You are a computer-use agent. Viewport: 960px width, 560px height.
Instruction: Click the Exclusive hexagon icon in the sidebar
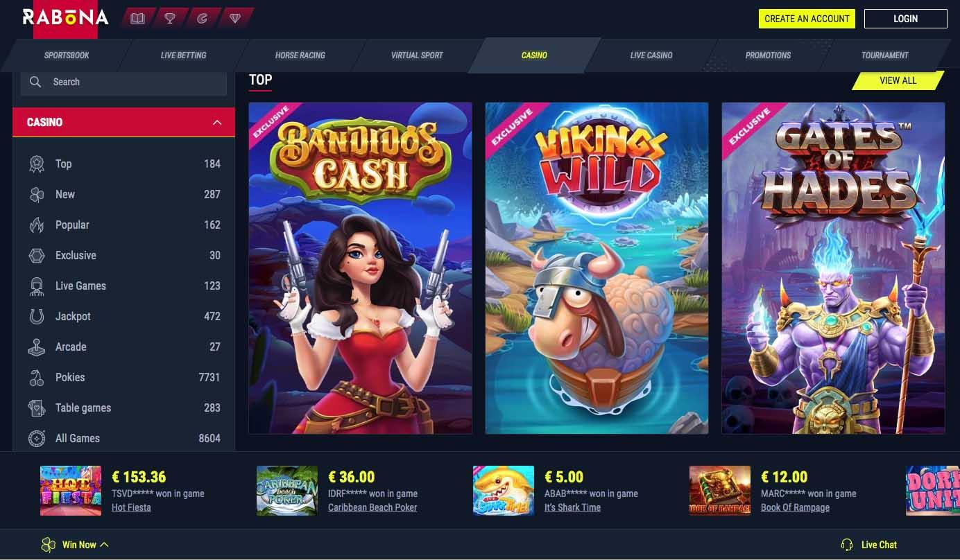point(37,255)
